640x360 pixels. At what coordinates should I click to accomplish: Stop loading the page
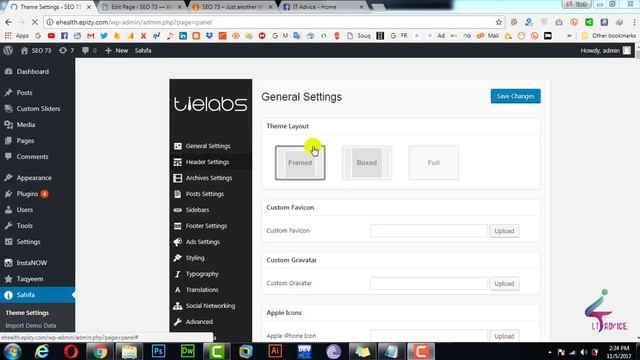[35, 22]
